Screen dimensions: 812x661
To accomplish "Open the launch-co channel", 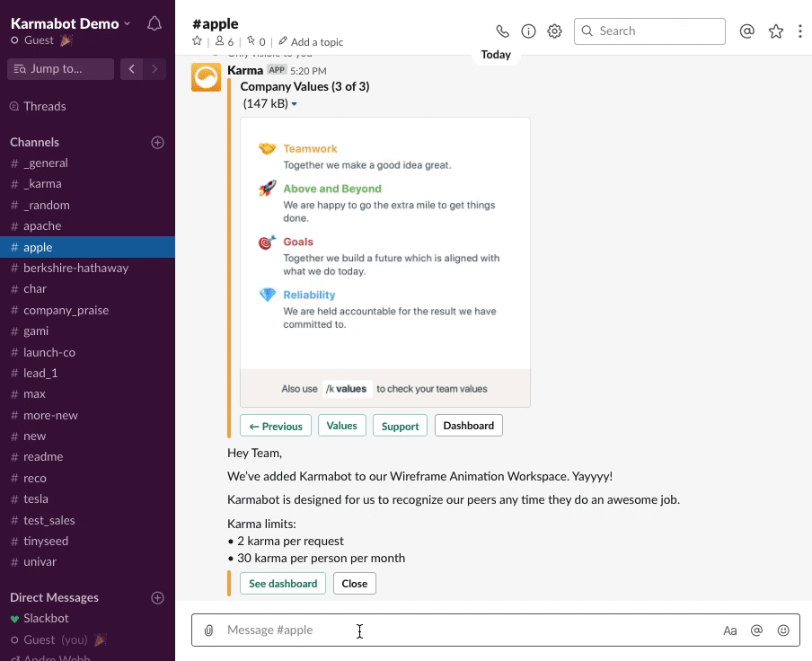I will (x=87, y=352).
